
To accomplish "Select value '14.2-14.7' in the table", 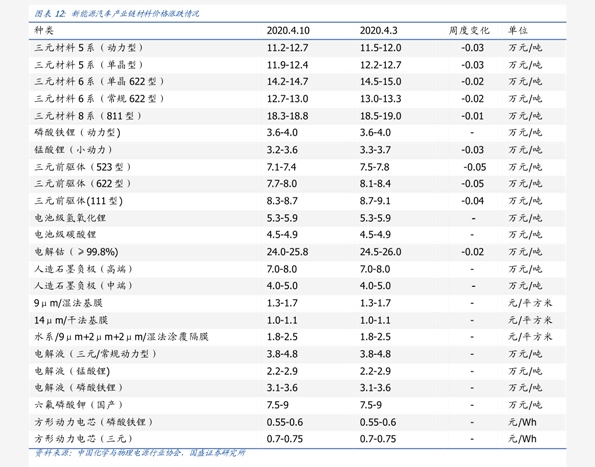I will (x=287, y=82).
